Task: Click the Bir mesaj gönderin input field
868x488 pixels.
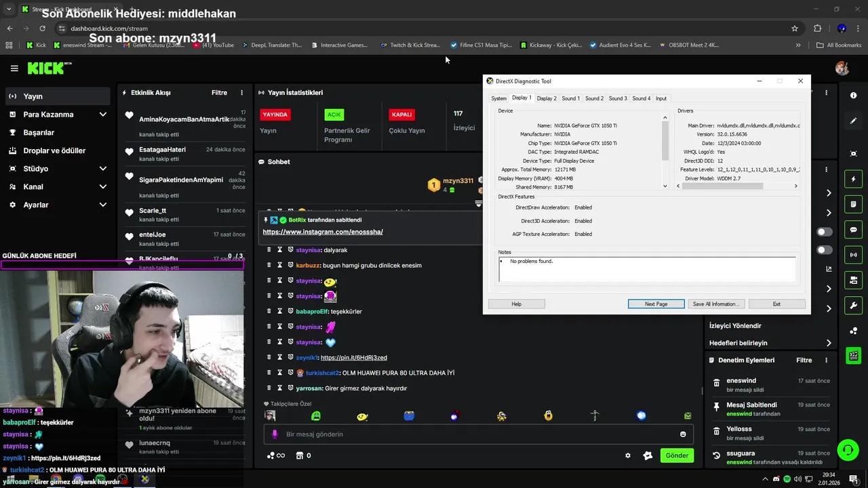Action: (479, 434)
